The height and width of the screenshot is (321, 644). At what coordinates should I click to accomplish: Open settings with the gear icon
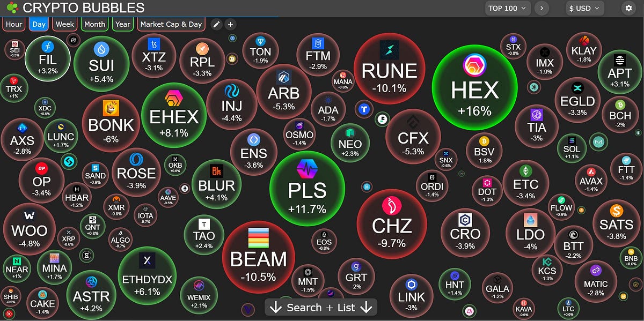point(629,8)
